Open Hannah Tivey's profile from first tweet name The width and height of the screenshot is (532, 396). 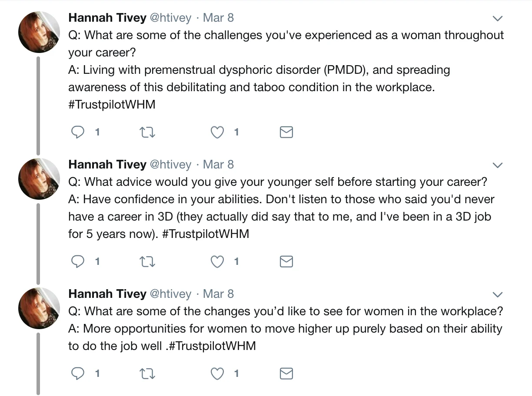pos(107,18)
